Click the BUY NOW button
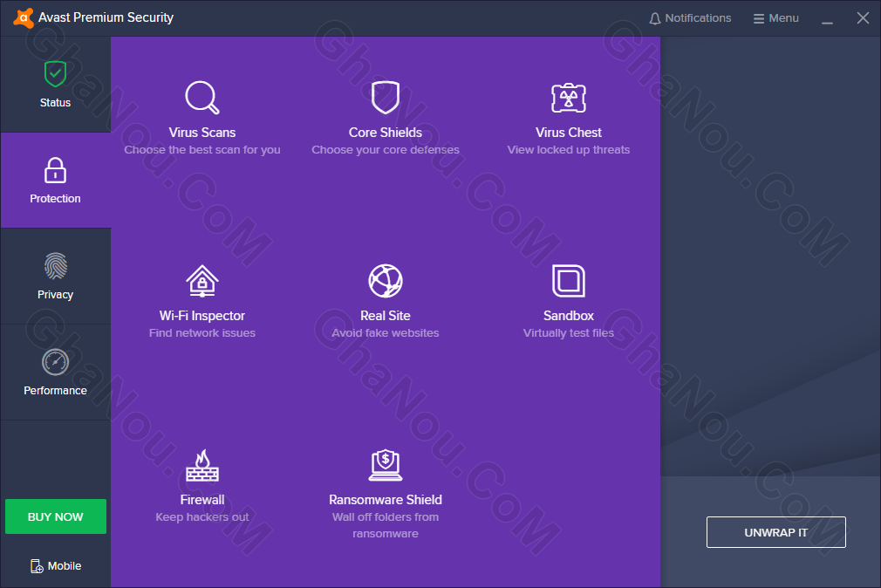881x588 pixels. [x=56, y=516]
